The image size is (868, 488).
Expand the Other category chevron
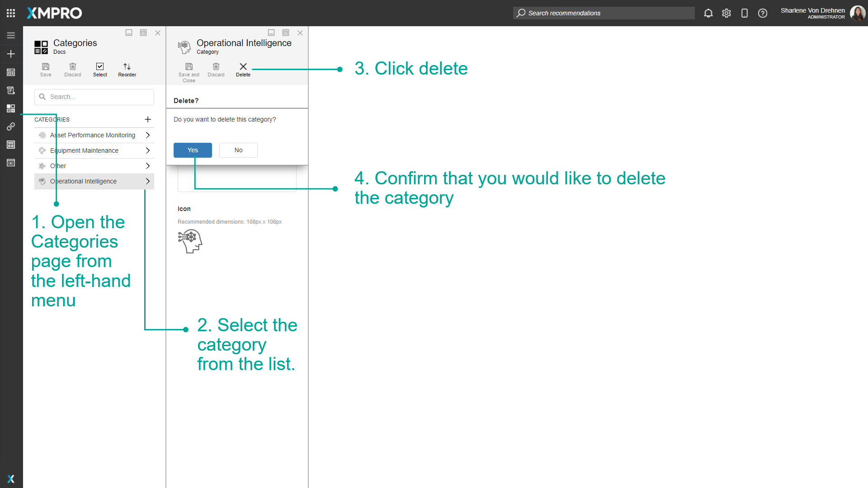click(x=148, y=166)
